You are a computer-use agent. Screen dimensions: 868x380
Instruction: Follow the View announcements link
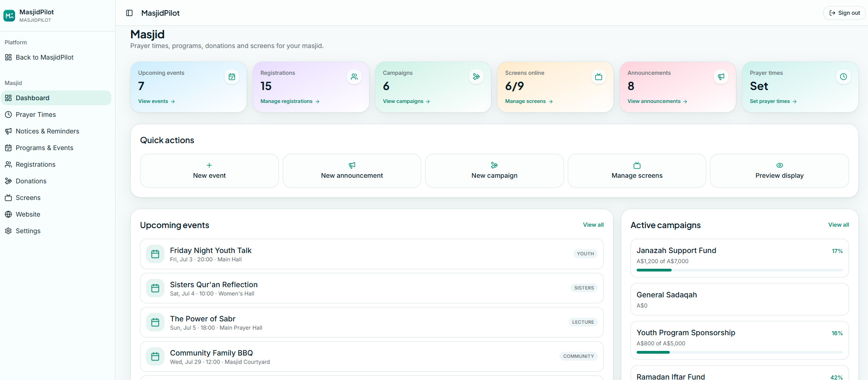click(x=657, y=101)
